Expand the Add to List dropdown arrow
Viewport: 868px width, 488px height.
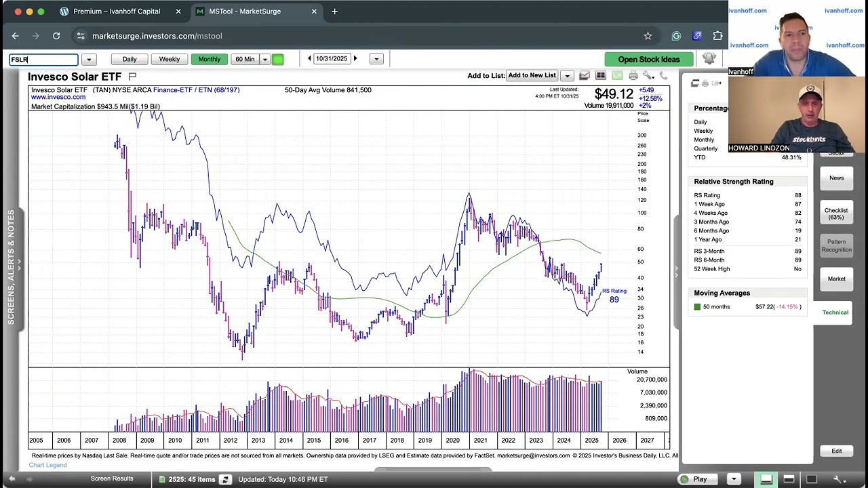click(x=567, y=76)
